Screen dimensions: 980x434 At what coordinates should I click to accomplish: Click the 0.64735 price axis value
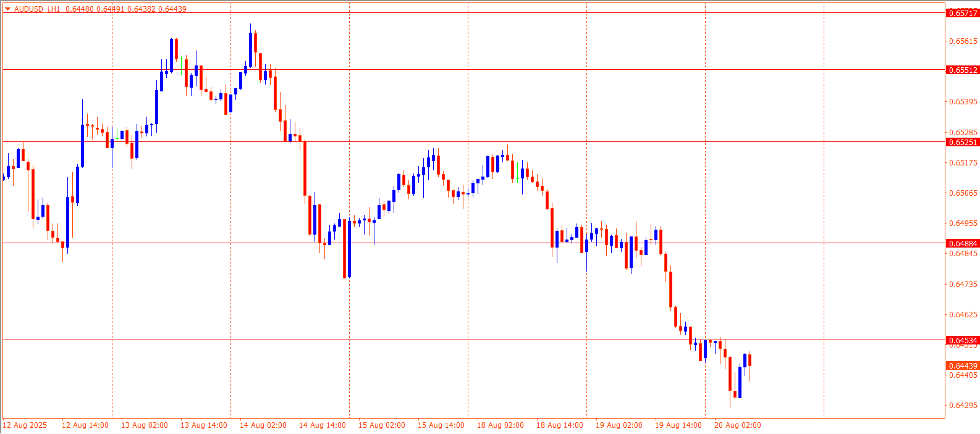963,285
